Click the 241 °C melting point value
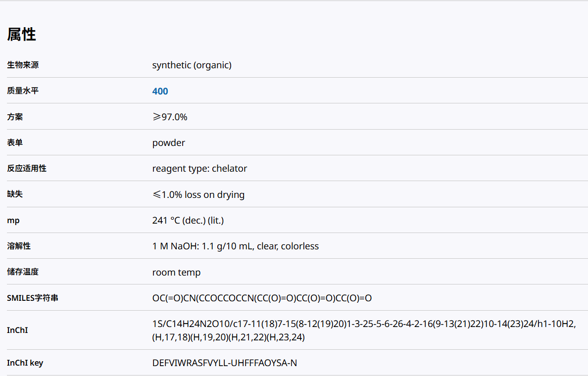588x376 pixels. pos(188,220)
